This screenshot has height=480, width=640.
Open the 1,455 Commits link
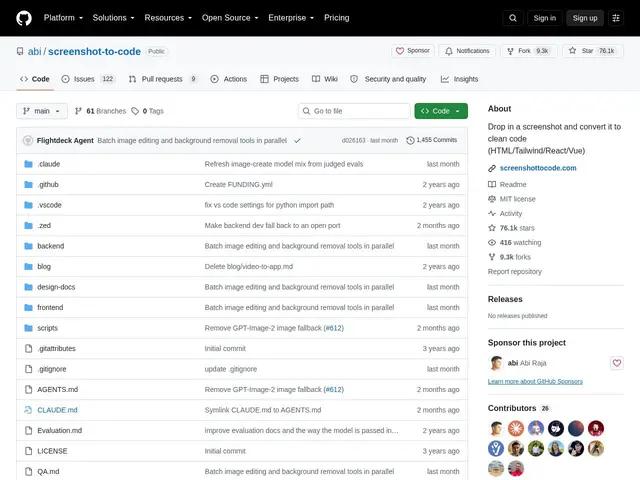click(432, 140)
